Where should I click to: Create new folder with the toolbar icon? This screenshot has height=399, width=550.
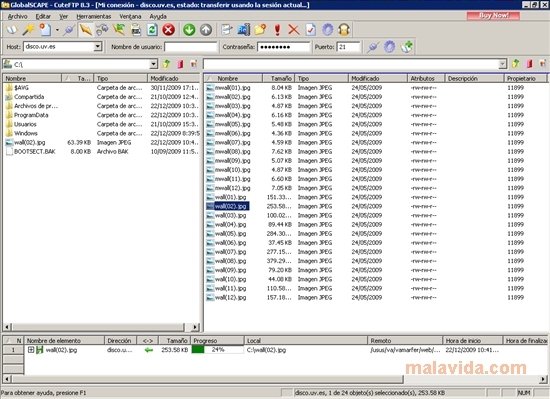(x=261, y=30)
